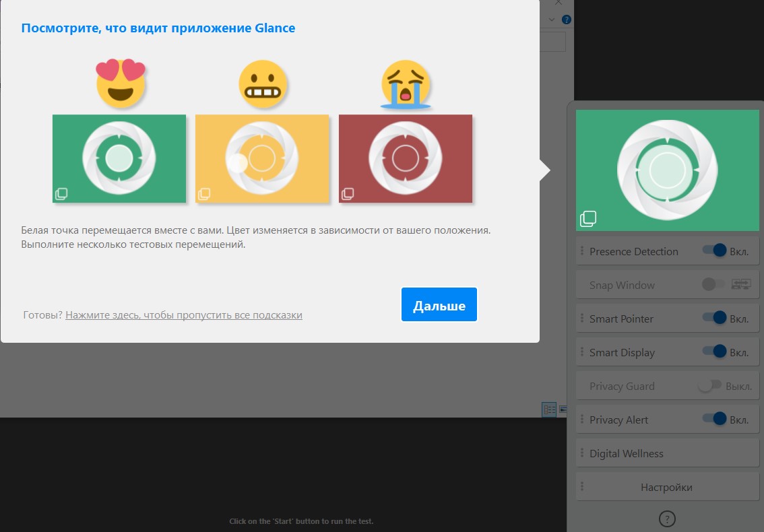764x532 pixels.
Task: Click the Smart Pointer label
Action: coord(621,319)
